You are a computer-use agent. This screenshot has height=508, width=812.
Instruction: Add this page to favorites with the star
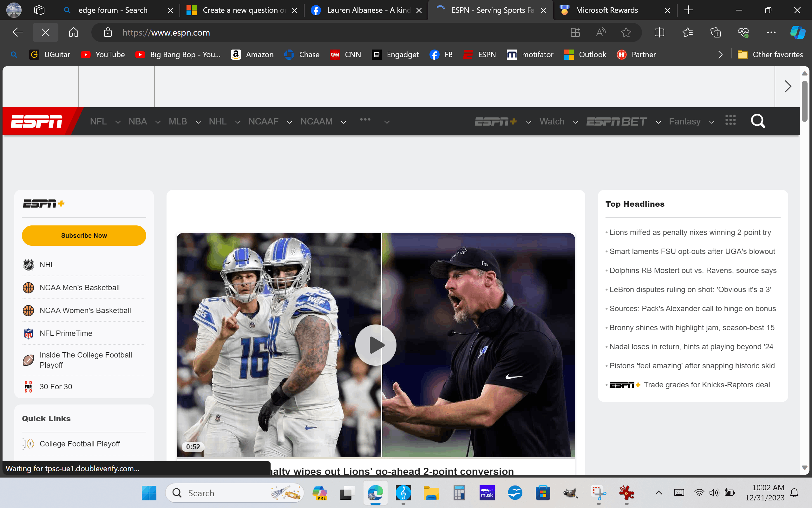[x=626, y=33]
